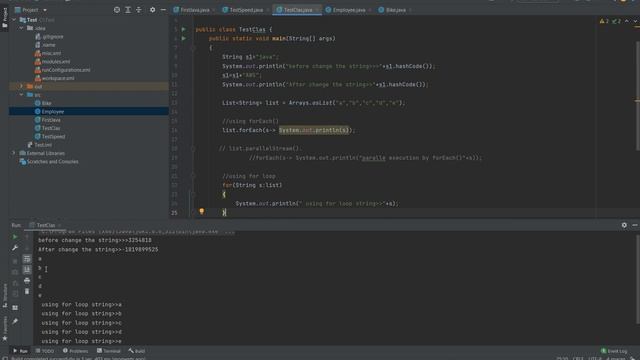Select TestClas class in project tree

[x=51, y=128]
